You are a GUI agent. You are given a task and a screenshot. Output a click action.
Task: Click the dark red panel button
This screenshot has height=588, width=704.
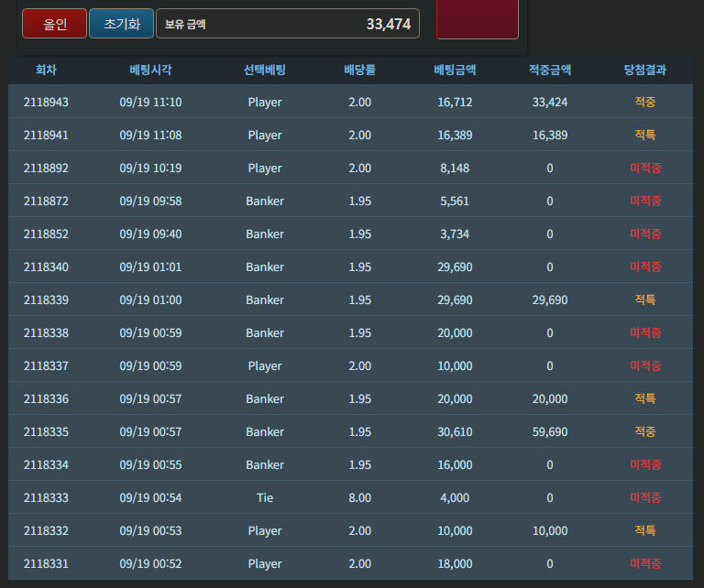coord(478,19)
